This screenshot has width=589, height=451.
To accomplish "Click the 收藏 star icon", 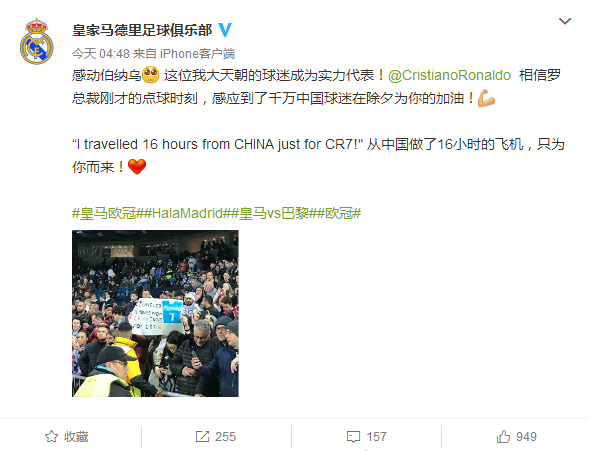I will point(51,436).
